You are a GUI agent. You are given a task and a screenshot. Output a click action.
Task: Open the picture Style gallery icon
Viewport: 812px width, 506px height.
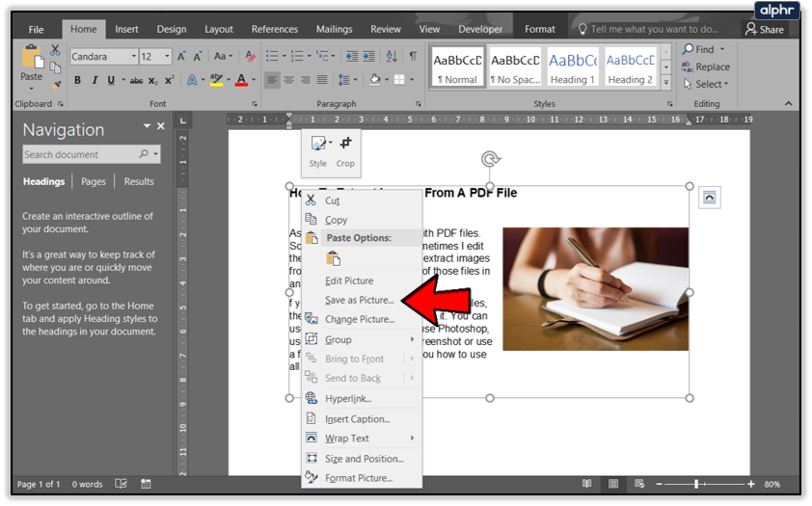point(316,145)
